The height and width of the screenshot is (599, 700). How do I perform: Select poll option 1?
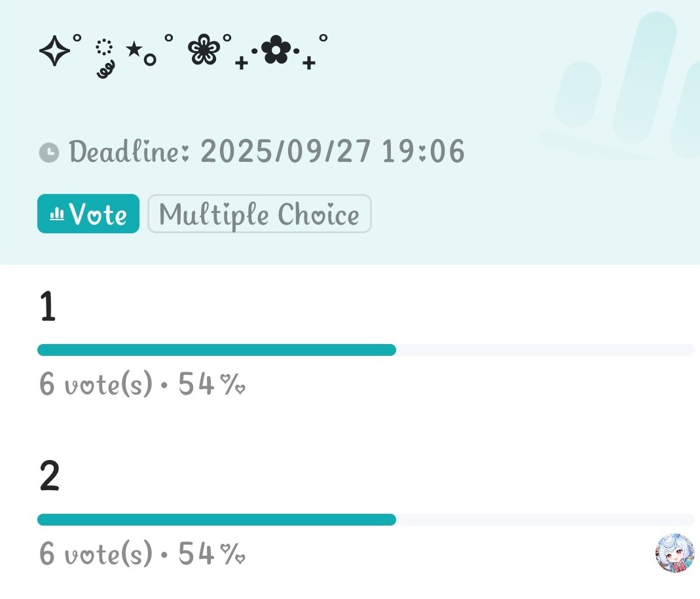pos(48,306)
